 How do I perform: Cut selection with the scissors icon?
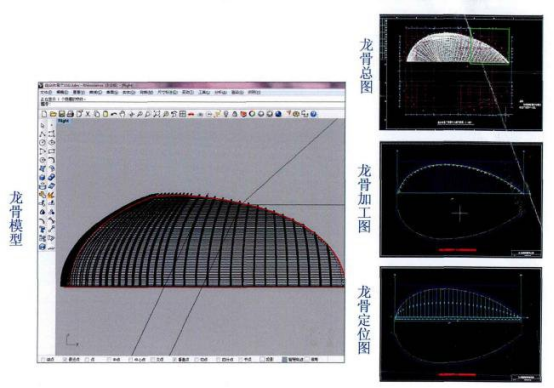click(x=88, y=114)
